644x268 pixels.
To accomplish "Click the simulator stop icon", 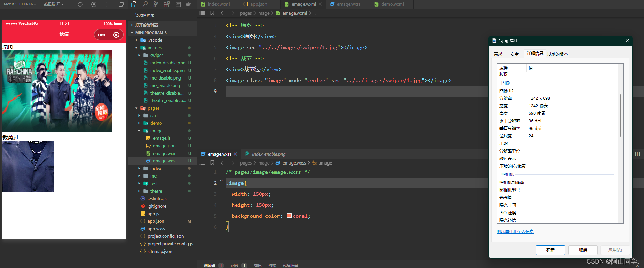I will click(94, 4).
